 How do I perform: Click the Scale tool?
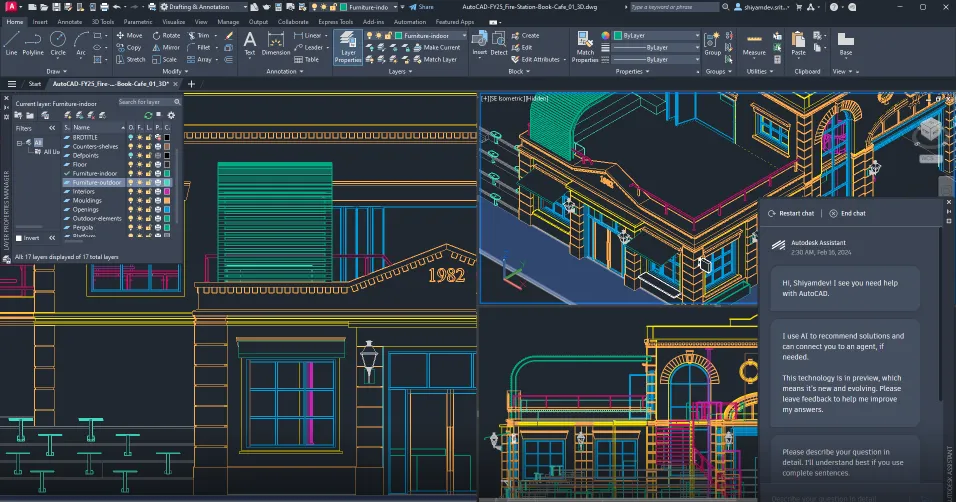pos(165,60)
